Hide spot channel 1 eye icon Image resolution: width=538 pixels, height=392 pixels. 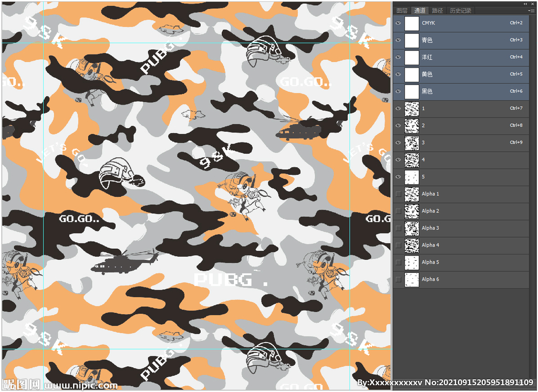398,109
